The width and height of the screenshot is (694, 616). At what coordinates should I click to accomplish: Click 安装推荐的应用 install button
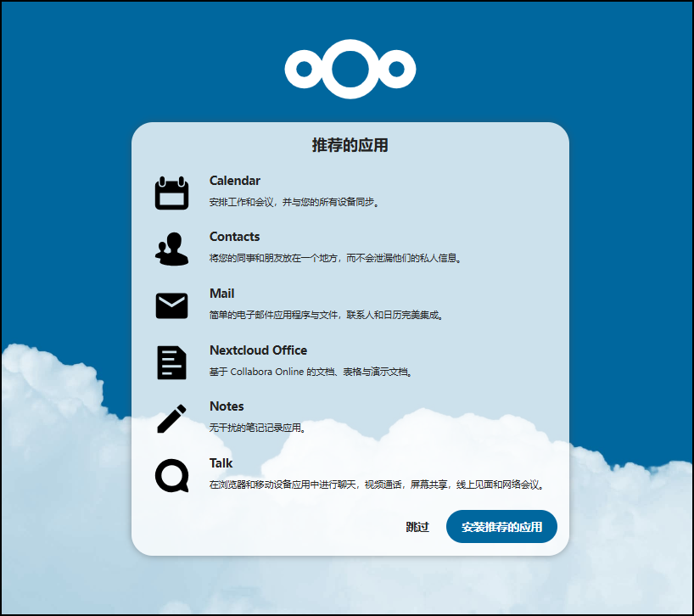[x=501, y=527]
